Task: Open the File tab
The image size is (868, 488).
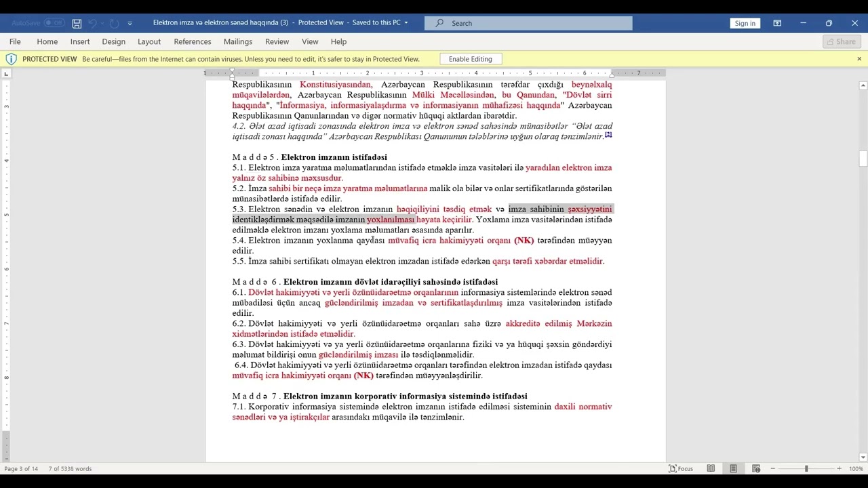Action: [x=15, y=41]
